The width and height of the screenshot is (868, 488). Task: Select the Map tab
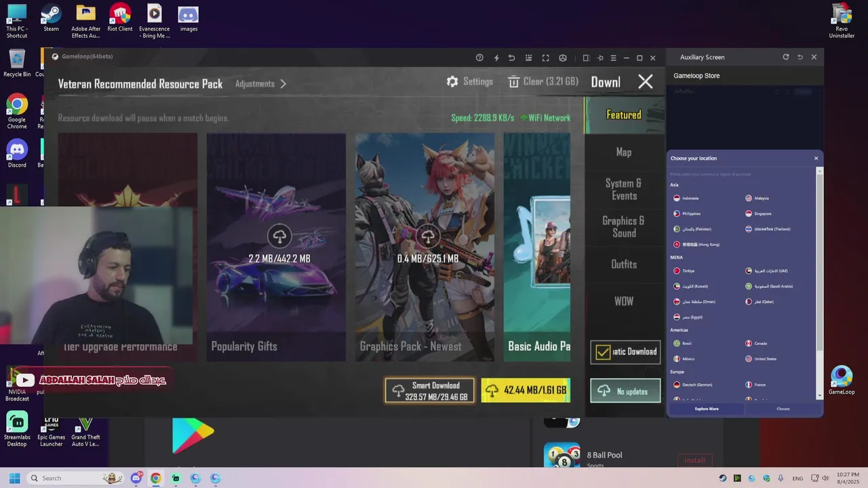[624, 152]
